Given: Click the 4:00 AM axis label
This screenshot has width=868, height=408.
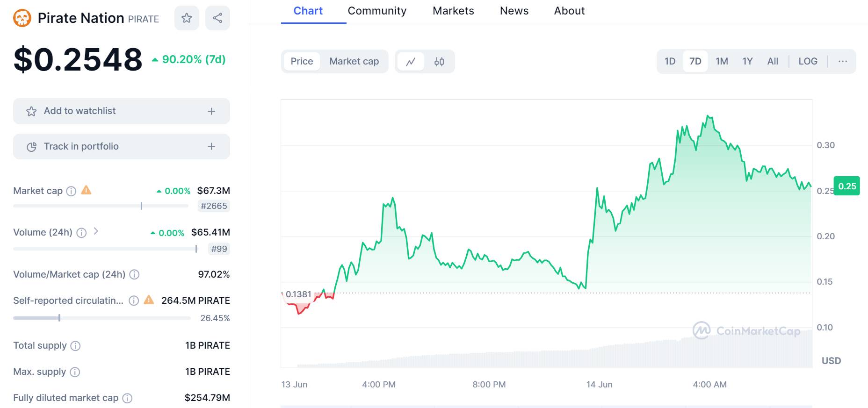Looking at the screenshot, I should click(709, 385).
